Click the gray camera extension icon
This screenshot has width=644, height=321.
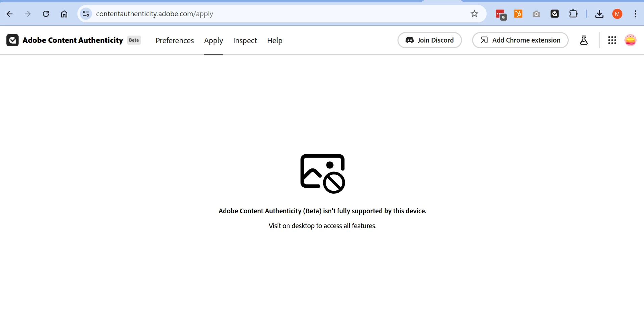point(536,14)
